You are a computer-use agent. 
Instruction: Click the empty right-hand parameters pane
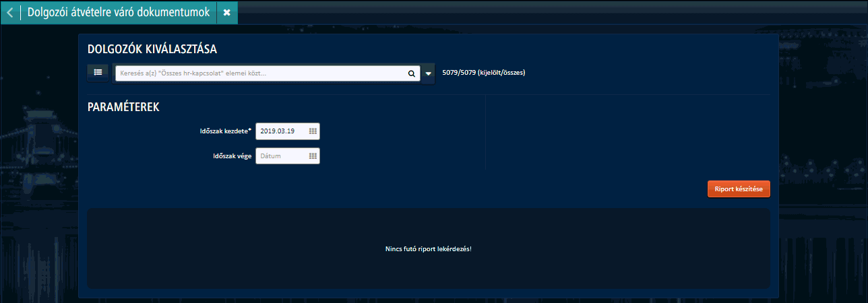(x=627, y=135)
